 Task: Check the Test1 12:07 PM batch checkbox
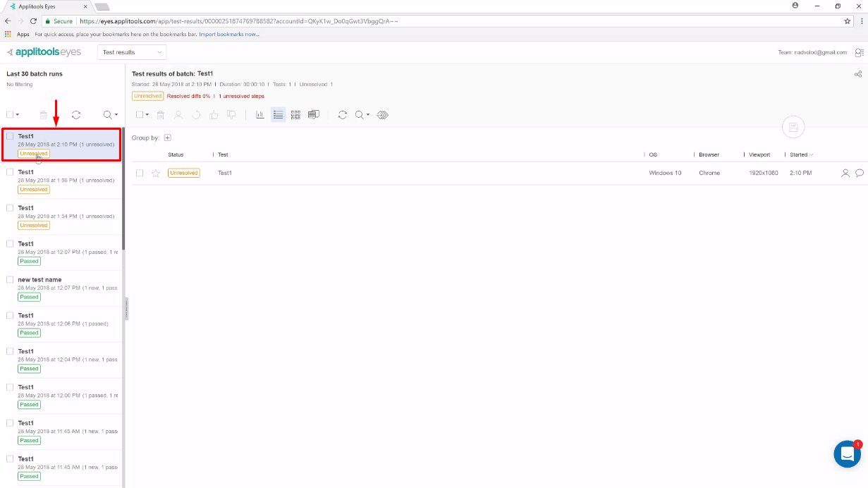(10, 243)
